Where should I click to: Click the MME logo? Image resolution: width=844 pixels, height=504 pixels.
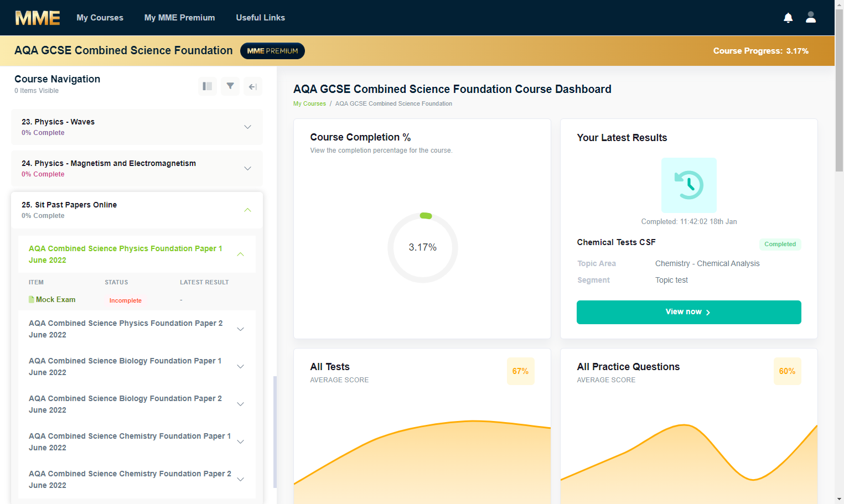pyautogui.click(x=37, y=18)
